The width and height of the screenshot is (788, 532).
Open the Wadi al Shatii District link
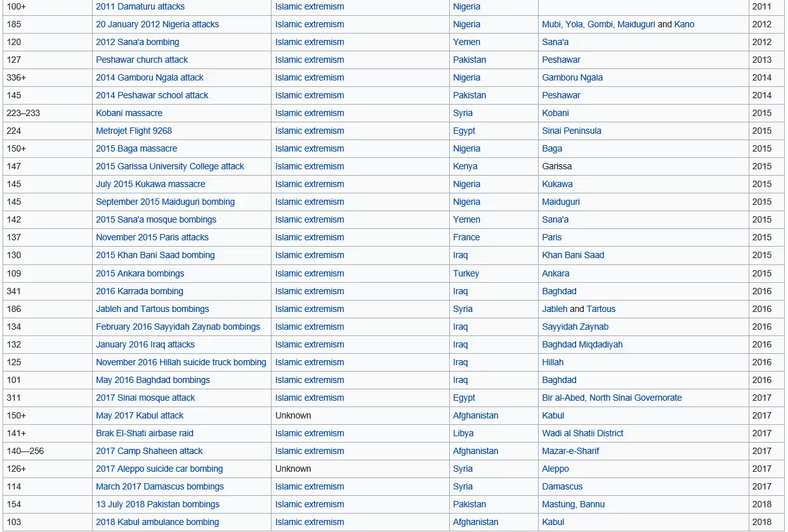[x=582, y=433]
